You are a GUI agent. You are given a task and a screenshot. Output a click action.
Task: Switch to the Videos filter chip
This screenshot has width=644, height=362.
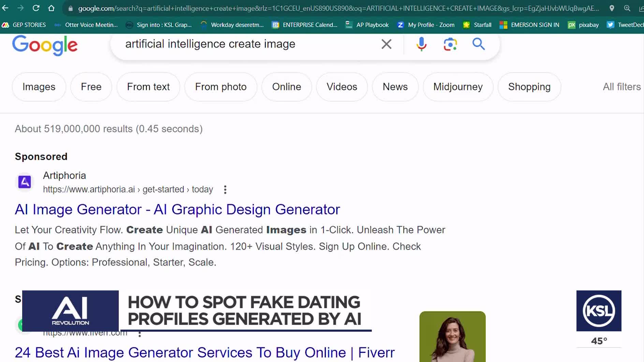click(342, 87)
